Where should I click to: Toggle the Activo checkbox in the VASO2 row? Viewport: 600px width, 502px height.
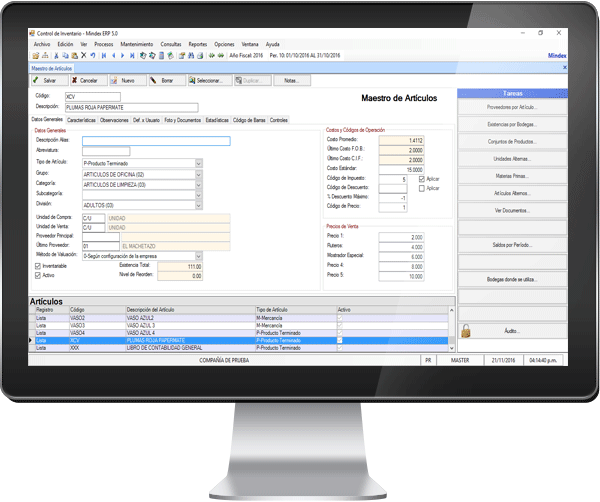[x=340, y=318]
